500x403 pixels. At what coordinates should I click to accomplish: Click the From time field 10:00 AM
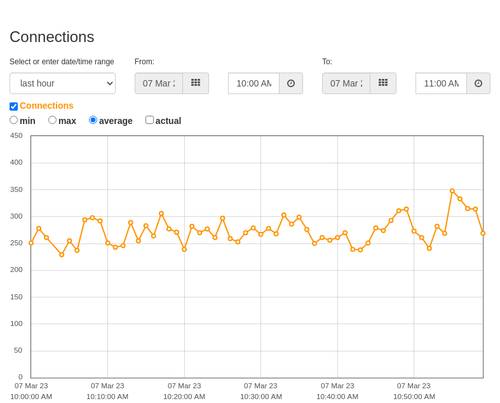pos(254,83)
